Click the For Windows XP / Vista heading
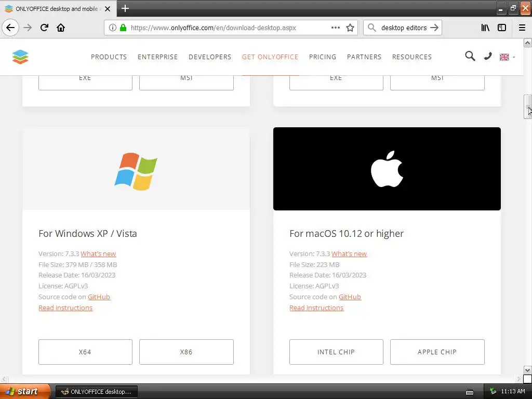 [87, 234]
